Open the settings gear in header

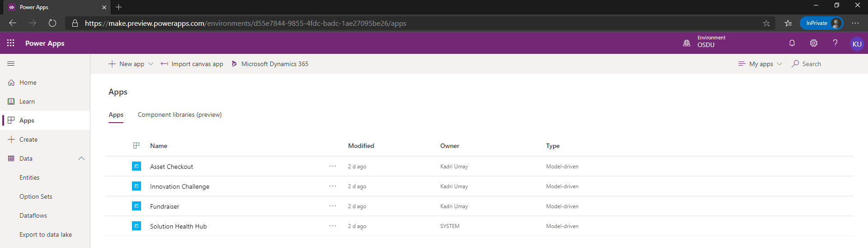814,43
